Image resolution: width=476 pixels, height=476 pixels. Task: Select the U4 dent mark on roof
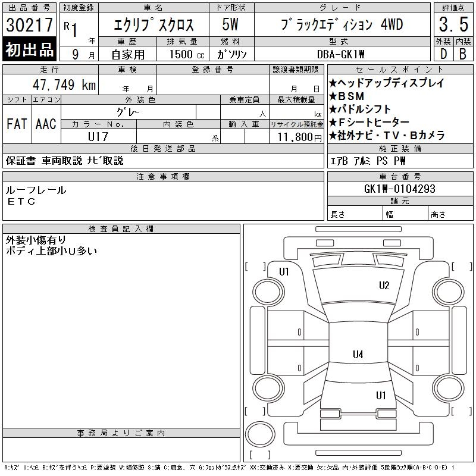tap(358, 354)
